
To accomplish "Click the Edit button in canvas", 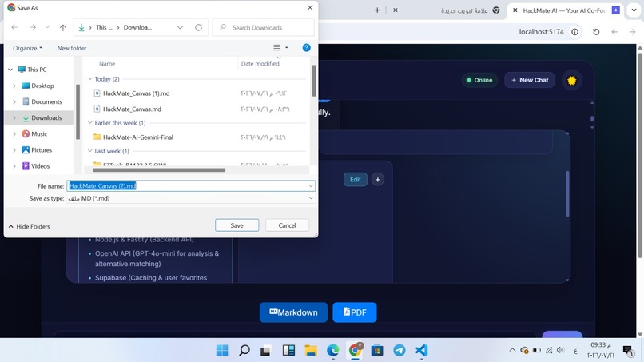I will (356, 180).
